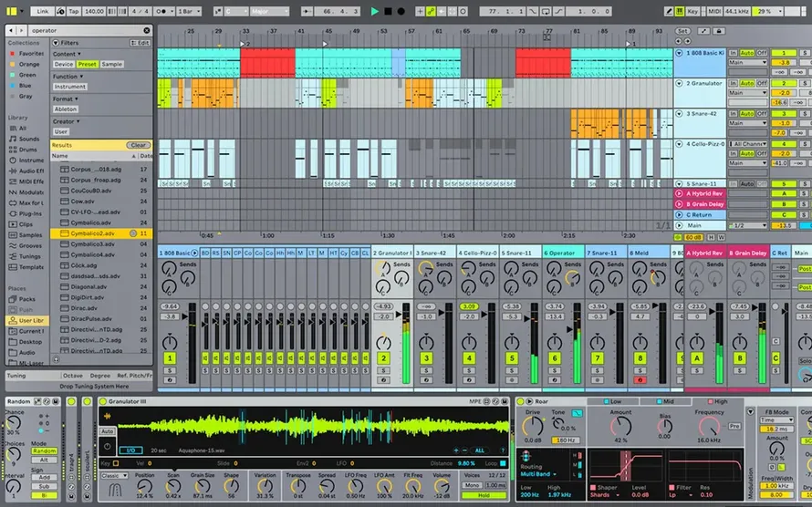Toggle the Draw Mode pencil icon

coord(669,11)
